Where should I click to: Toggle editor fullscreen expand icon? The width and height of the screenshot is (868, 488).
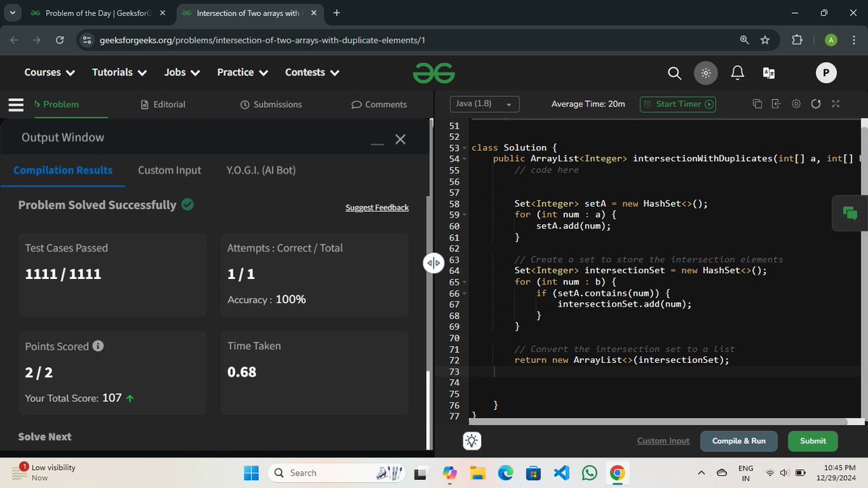tap(835, 104)
